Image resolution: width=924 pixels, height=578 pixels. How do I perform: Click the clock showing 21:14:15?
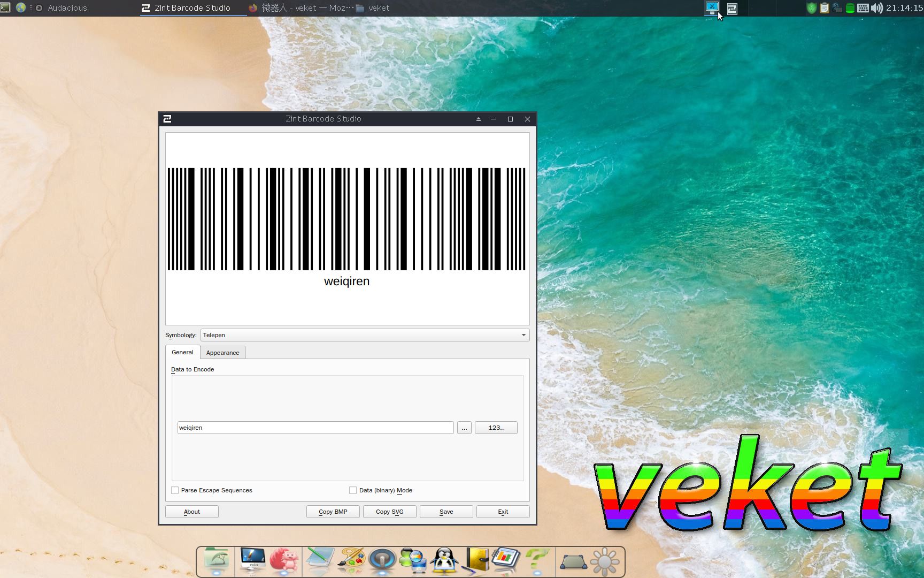[x=904, y=8]
